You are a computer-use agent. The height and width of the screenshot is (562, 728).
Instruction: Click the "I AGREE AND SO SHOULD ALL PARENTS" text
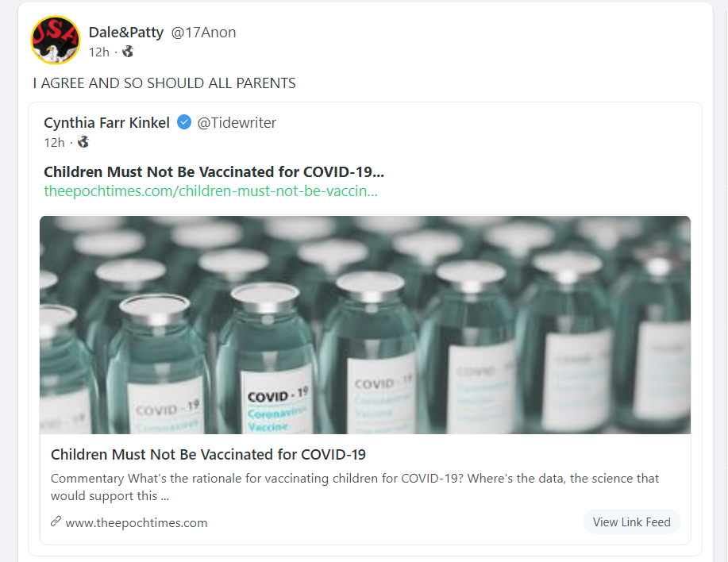pyautogui.click(x=164, y=83)
